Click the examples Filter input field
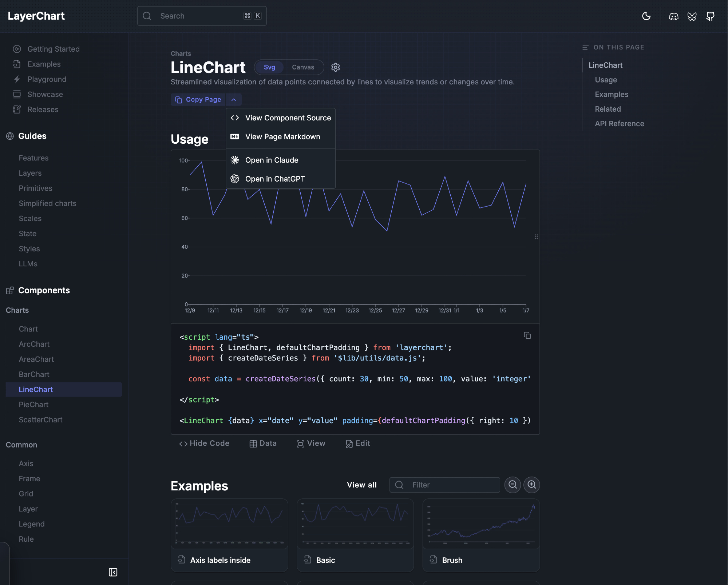Screen dimensions: 728x585 [x=451, y=485]
